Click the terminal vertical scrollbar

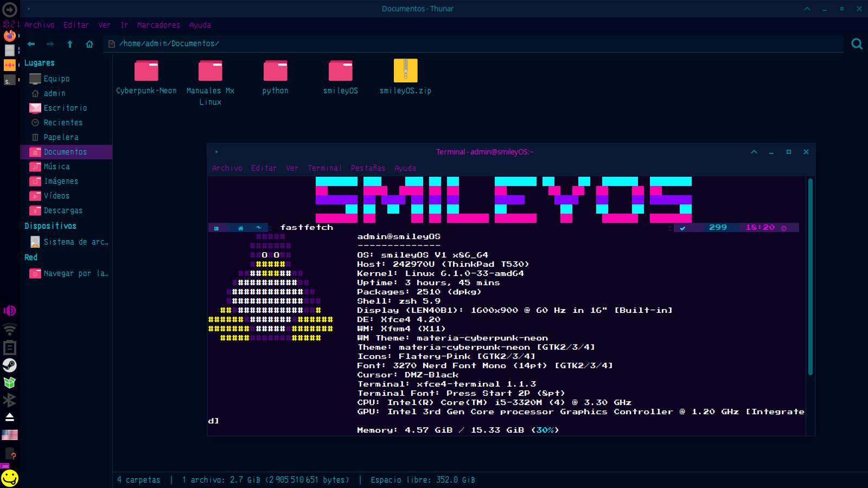pyautogui.click(x=810, y=277)
